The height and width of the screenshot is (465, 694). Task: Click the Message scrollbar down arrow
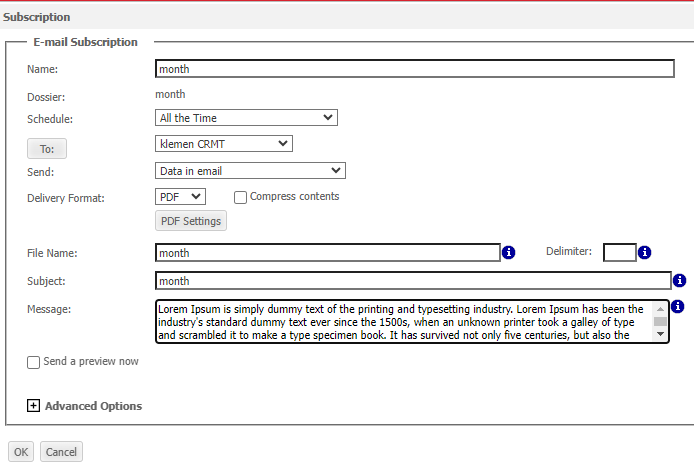(660, 334)
